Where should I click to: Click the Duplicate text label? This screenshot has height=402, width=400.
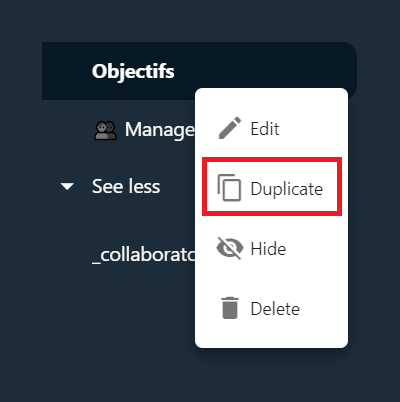(x=287, y=189)
